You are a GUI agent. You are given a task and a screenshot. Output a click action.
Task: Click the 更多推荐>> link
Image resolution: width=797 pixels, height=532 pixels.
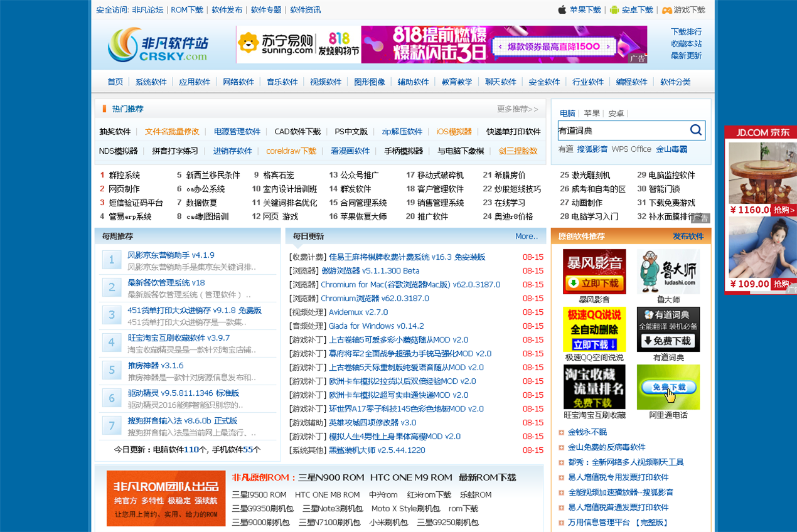(518, 109)
